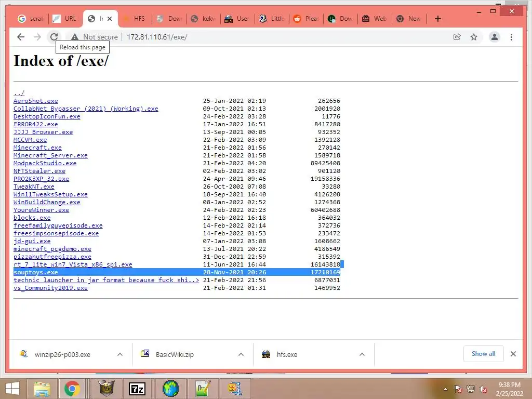
Task: Click minecraft_pcgdemo.exe link
Action: (x=52, y=249)
